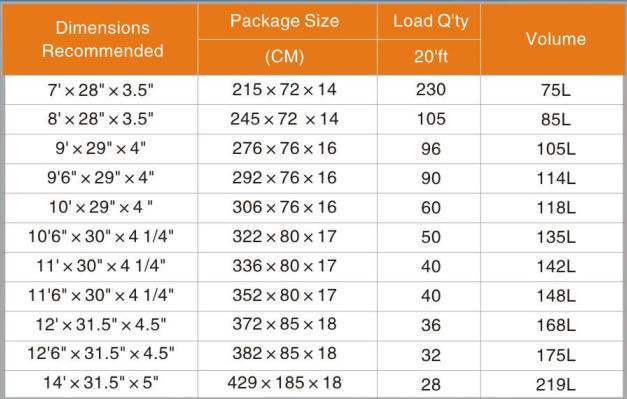
Task: Select load quantity 32 cell
Action: click(x=429, y=355)
